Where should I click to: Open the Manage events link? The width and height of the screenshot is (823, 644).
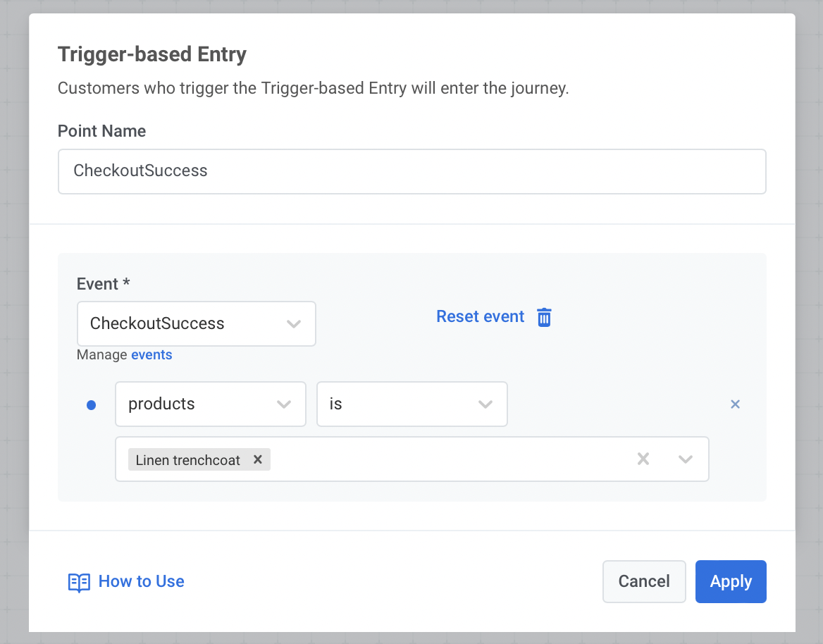tap(151, 355)
